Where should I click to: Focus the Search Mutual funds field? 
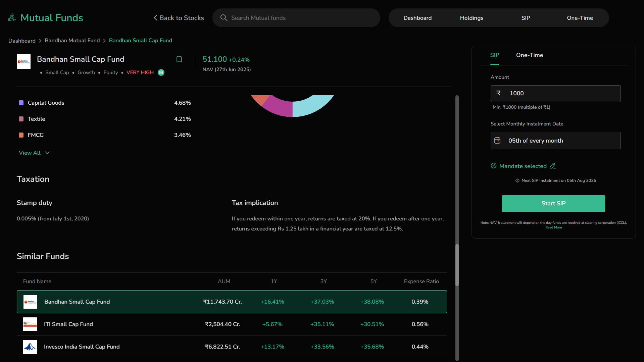point(296,18)
